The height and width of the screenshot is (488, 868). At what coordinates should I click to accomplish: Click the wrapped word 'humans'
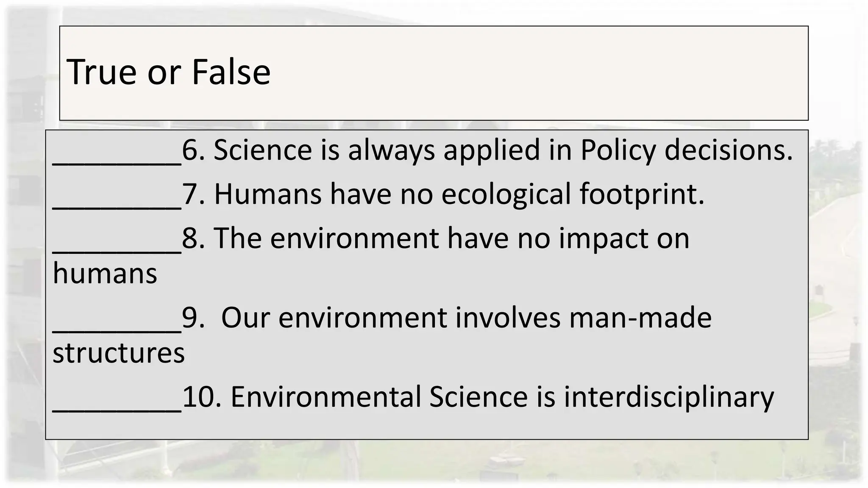point(105,274)
